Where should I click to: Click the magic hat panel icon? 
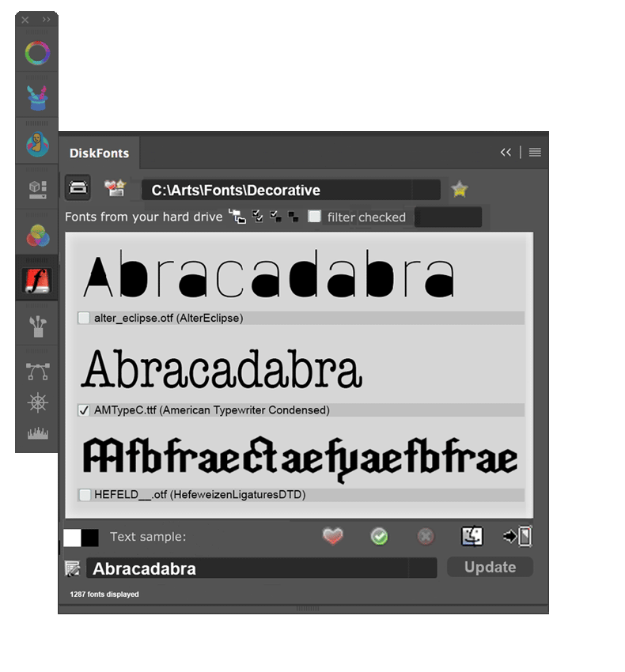(36, 97)
